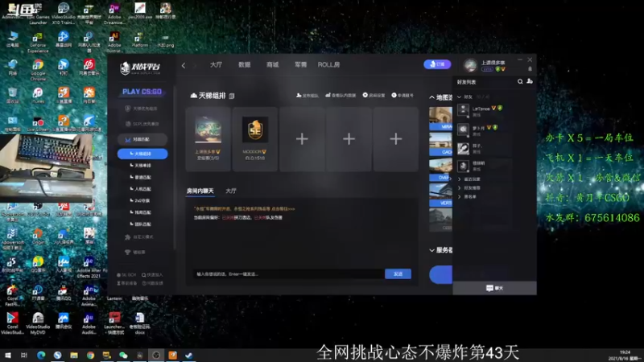Screen dimensions: 644x362
Task: Click the yellow announcement link in chat
Action: [245, 209]
